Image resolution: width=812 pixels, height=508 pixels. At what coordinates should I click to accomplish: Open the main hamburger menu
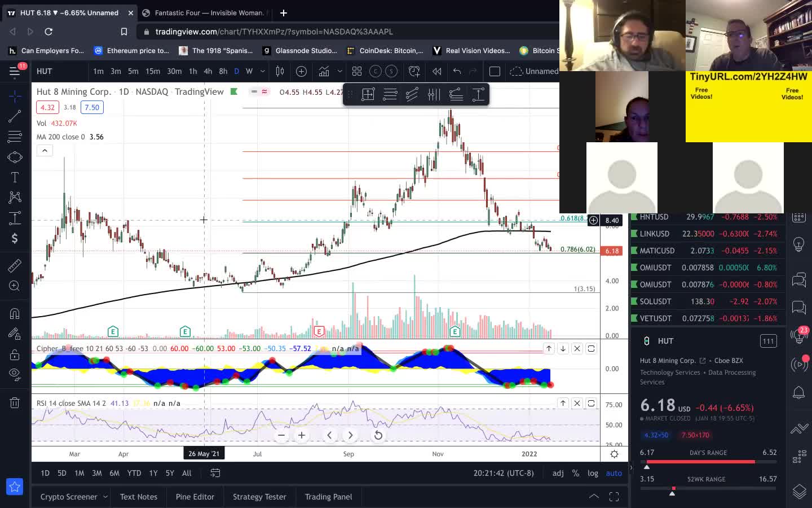15,71
